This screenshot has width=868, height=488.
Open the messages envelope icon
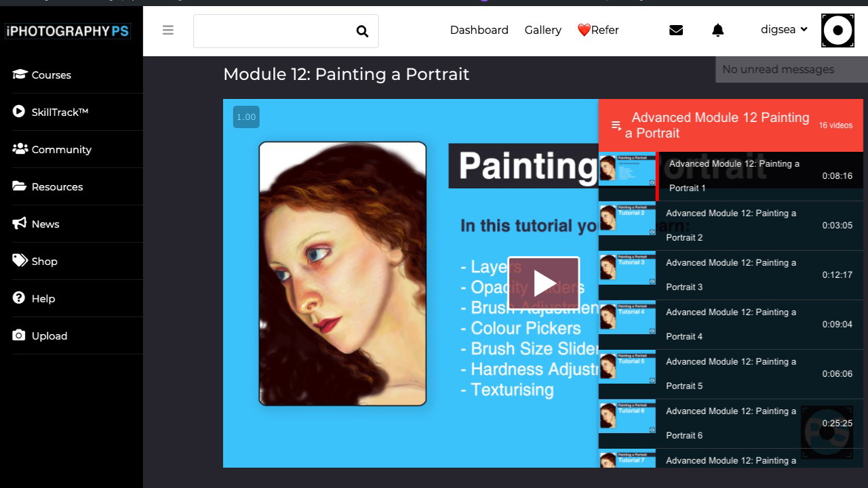click(675, 30)
